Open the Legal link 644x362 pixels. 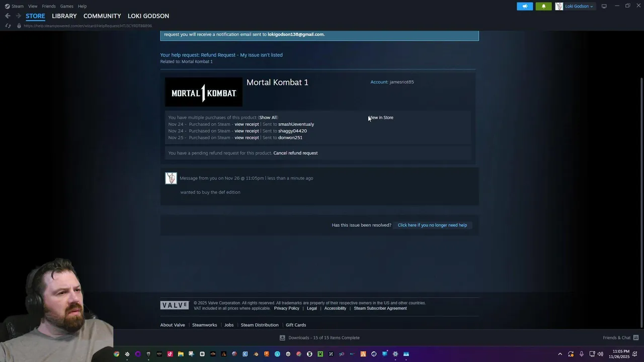coord(312,308)
